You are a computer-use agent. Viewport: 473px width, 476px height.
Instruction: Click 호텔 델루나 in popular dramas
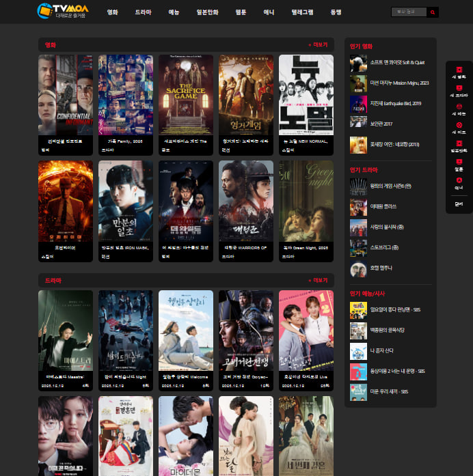coord(381,268)
